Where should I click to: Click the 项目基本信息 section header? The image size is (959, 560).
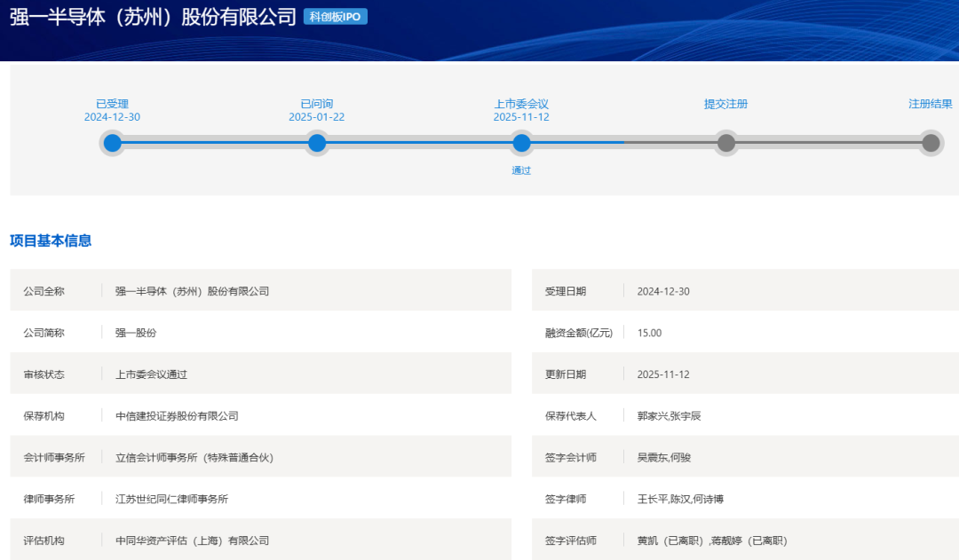point(52,240)
